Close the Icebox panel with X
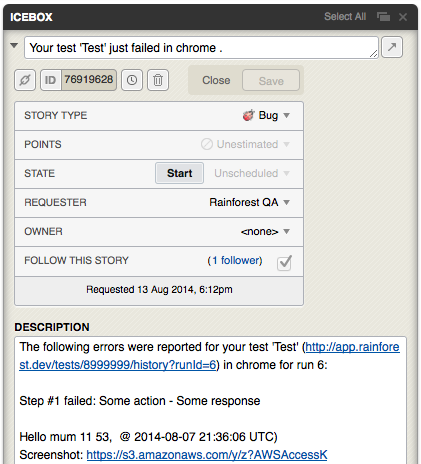 click(x=403, y=17)
